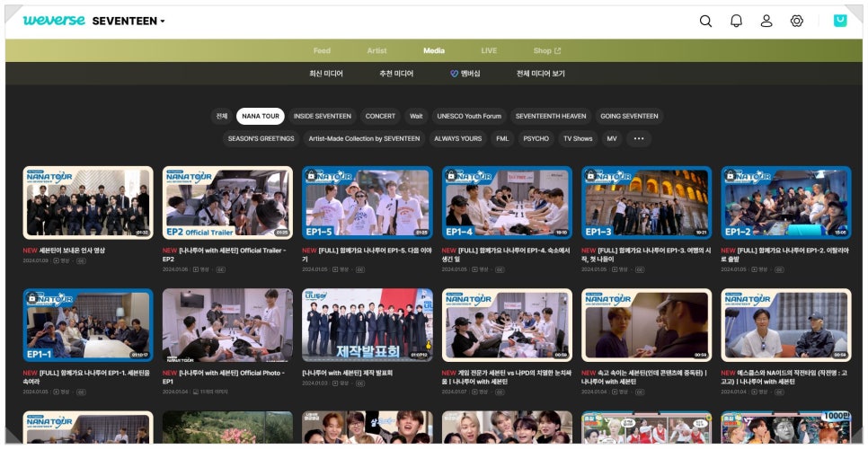Open the 에스쿱스와 NA이드 video thumbnail
The image size is (868, 449).
(x=786, y=325)
